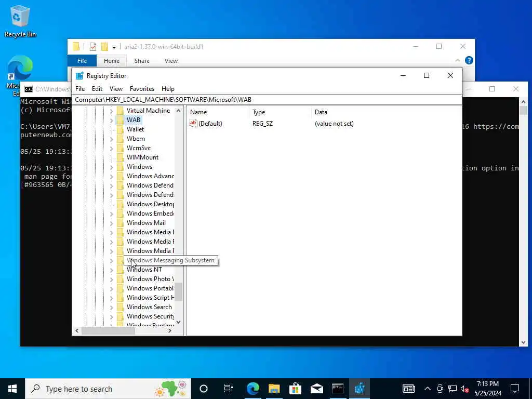This screenshot has width=532, height=399.
Task: Click the REG_SZ type cell
Action: pos(262,124)
